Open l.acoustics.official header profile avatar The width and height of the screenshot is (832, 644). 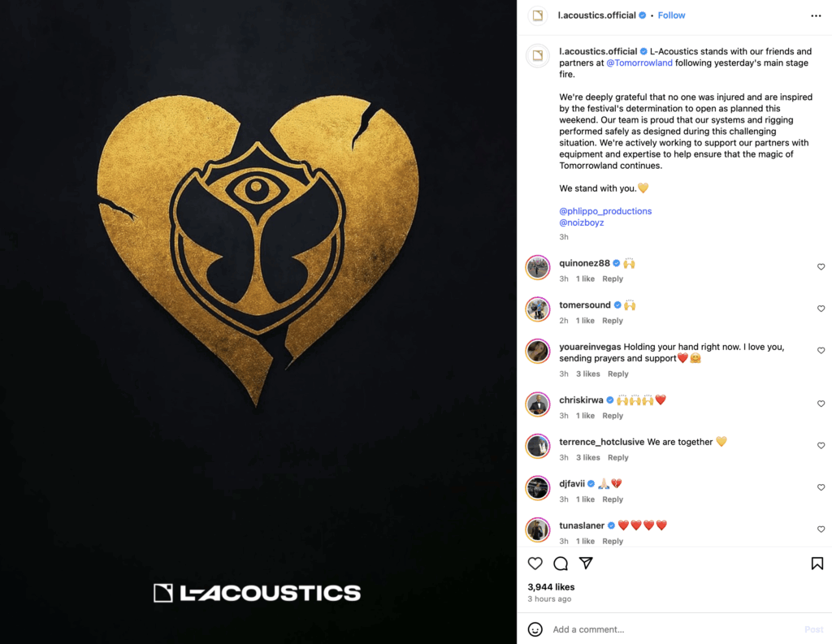(x=538, y=16)
